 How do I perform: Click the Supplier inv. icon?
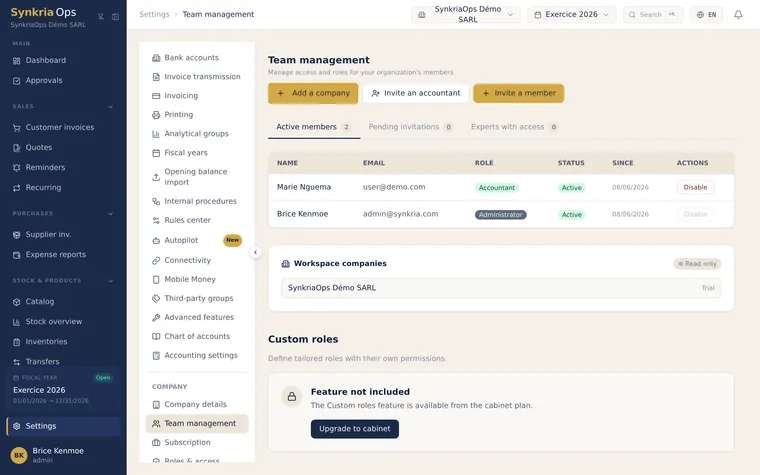point(16,235)
